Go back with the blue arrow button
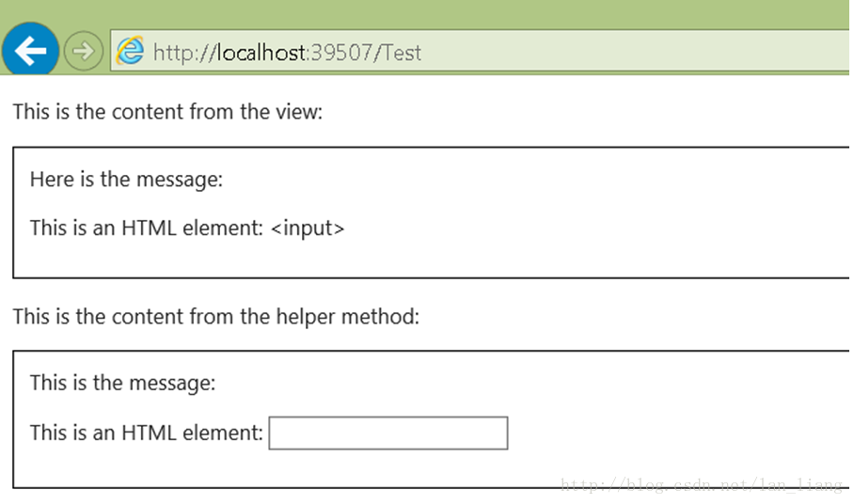The image size is (854, 504). [30, 50]
